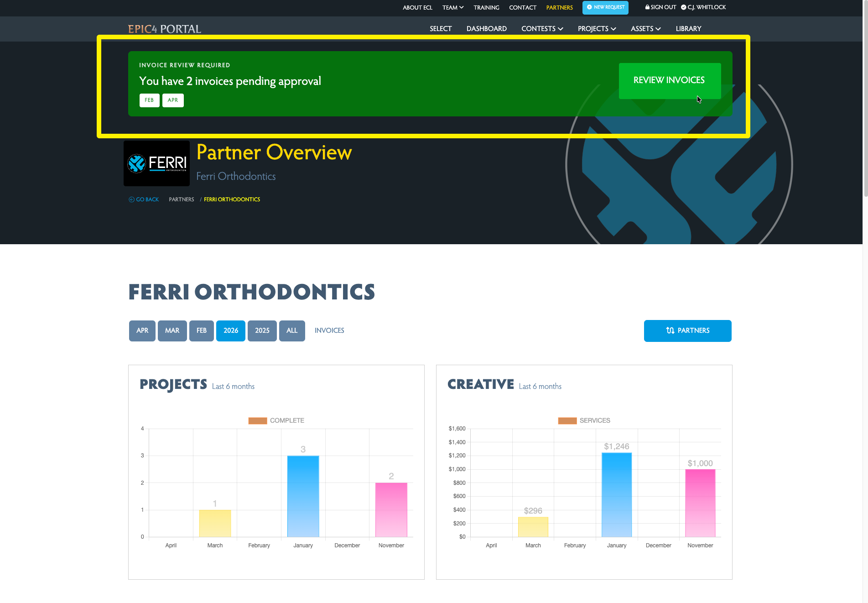
Task: Click the January bar in Projects chart
Action: point(303,496)
